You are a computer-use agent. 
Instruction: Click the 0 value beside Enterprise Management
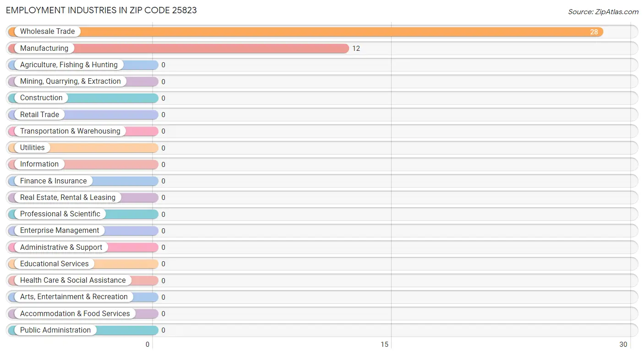click(x=163, y=231)
